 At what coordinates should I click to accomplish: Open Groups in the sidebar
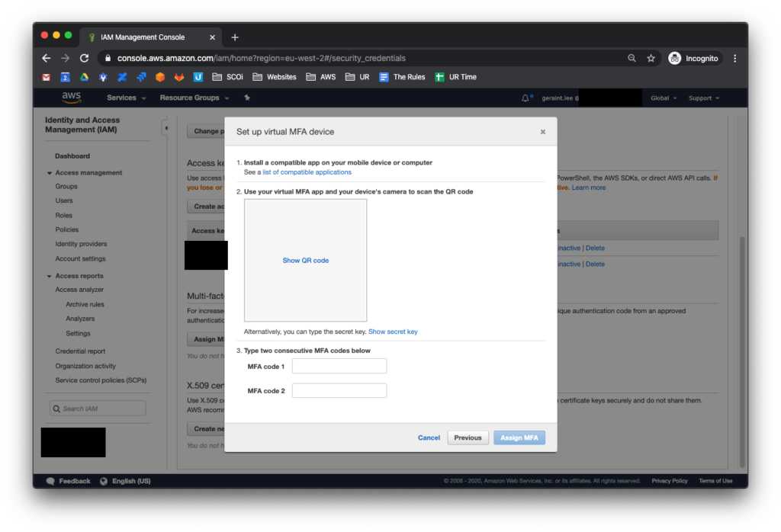(66, 187)
